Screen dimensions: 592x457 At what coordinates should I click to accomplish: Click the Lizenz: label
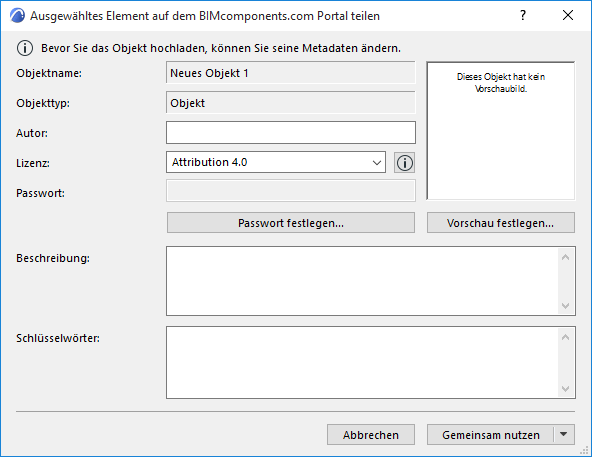(33, 163)
